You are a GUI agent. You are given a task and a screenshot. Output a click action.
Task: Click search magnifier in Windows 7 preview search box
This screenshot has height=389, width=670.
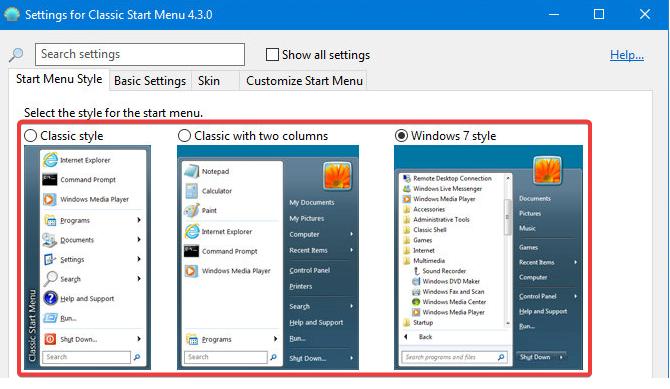[x=501, y=357]
